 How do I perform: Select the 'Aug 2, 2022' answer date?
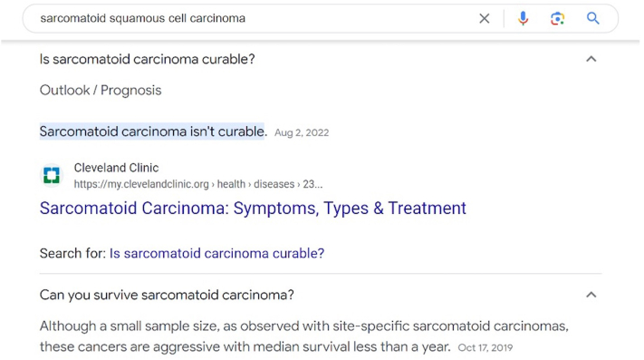pos(302,132)
